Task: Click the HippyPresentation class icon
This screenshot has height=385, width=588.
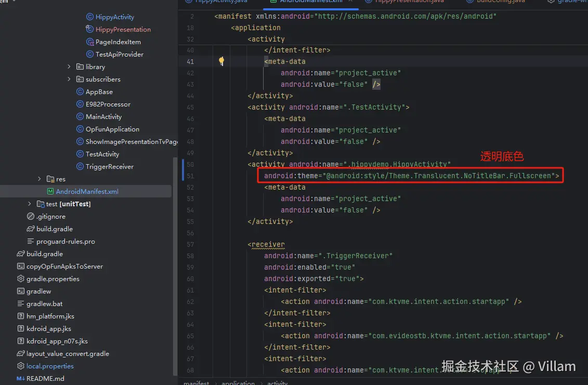Action: 89,29
